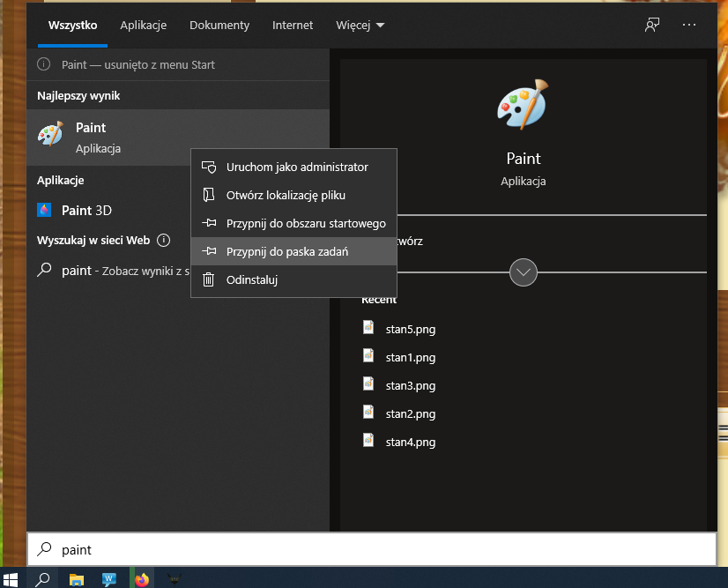728x588 pixels.
Task: Open the Windows Start button
Action: (x=11, y=579)
